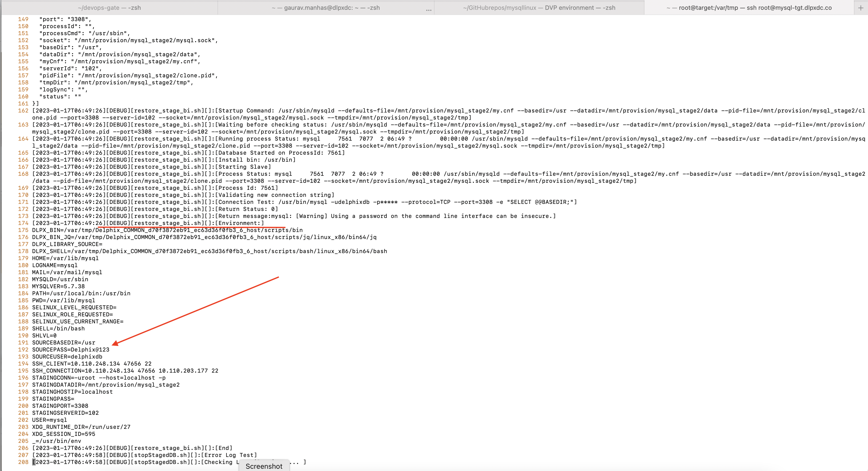Click the SOURCEPASS=Delphix@123 line
Viewport: 868px width, 471px height.
(71, 350)
